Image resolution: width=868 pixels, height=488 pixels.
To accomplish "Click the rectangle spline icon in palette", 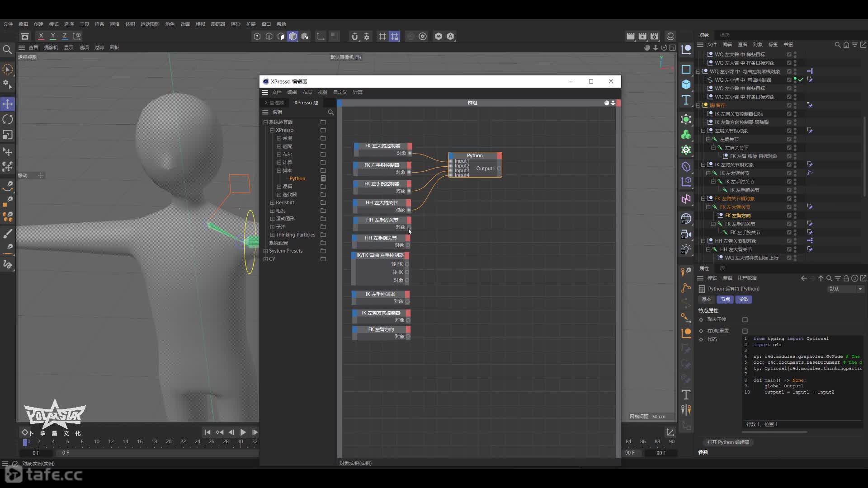I will coord(686,69).
